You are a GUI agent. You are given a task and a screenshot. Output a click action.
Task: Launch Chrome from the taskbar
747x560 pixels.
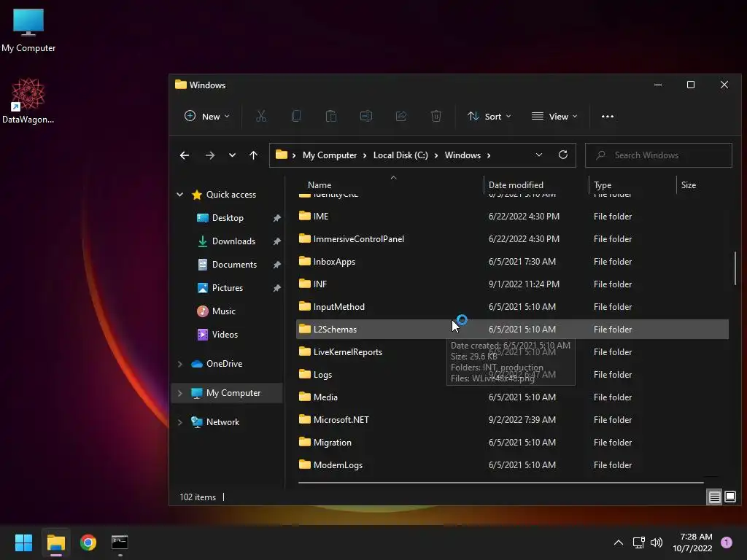88,542
